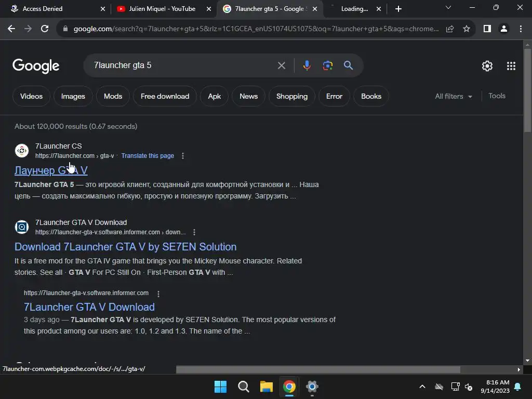Image resolution: width=532 pixels, height=399 pixels.
Task: Start voice search with the microphone icon
Action: coord(307,65)
